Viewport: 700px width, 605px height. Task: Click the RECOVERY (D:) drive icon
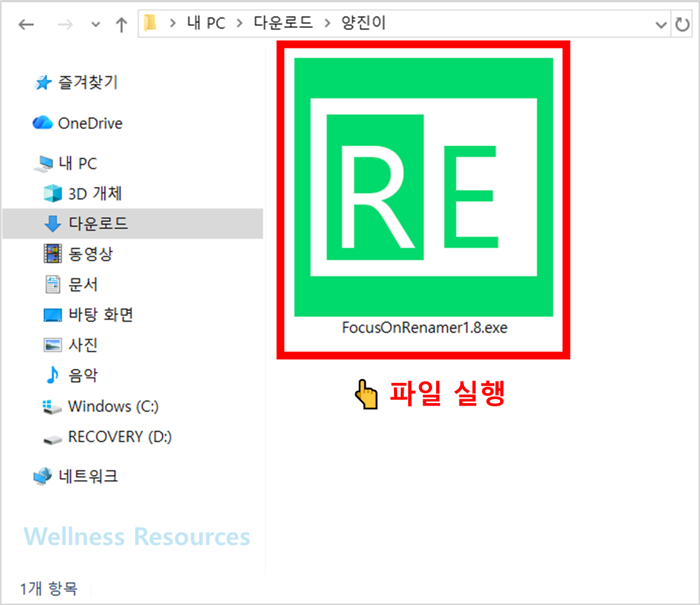[x=52, y=440]
